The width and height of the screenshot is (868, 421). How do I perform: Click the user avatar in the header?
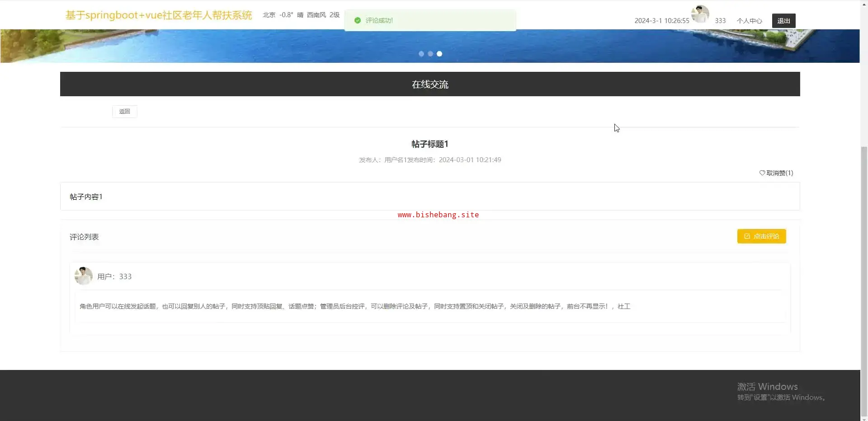click(700, 14)
